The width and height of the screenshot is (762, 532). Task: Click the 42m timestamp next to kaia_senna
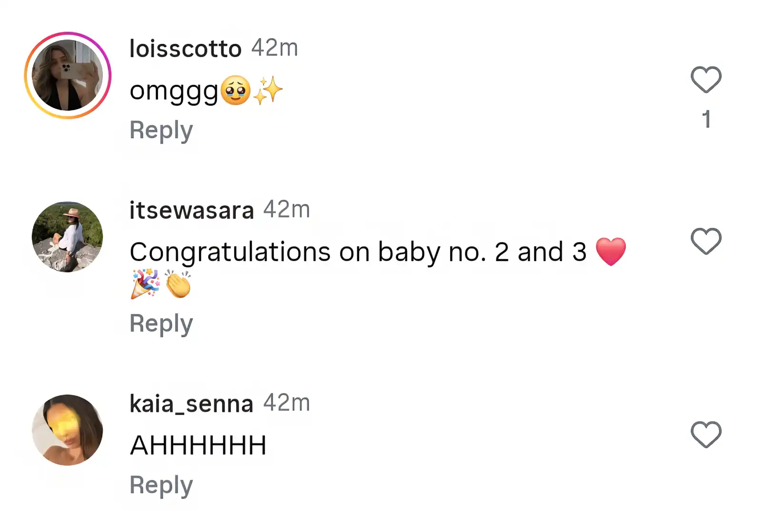[287, 403]
